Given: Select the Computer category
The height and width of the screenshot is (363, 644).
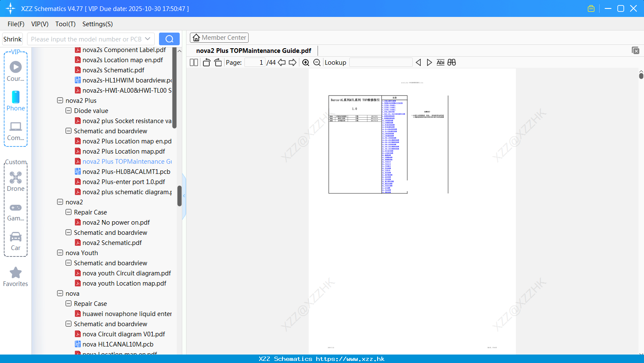Looking at the screenshot, I should coord(16,131).
